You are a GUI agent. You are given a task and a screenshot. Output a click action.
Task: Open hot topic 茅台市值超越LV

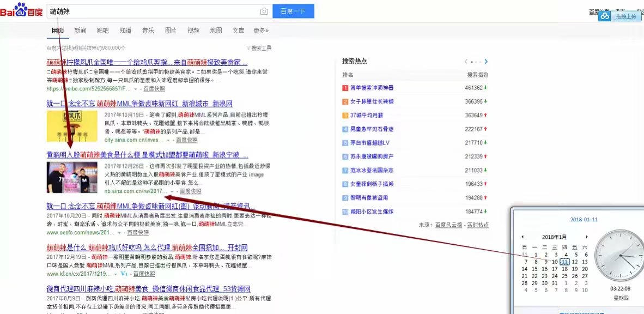click(x=369, y=143)
